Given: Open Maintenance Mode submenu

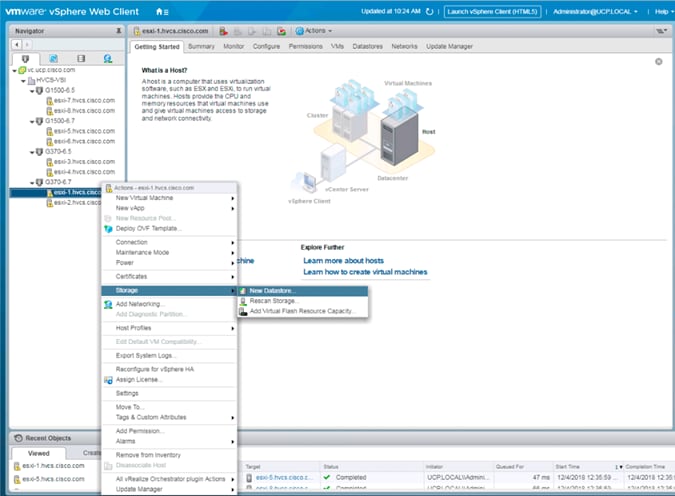Looking at the screenshot, I should pyautogui.click(x=169, y=253).
